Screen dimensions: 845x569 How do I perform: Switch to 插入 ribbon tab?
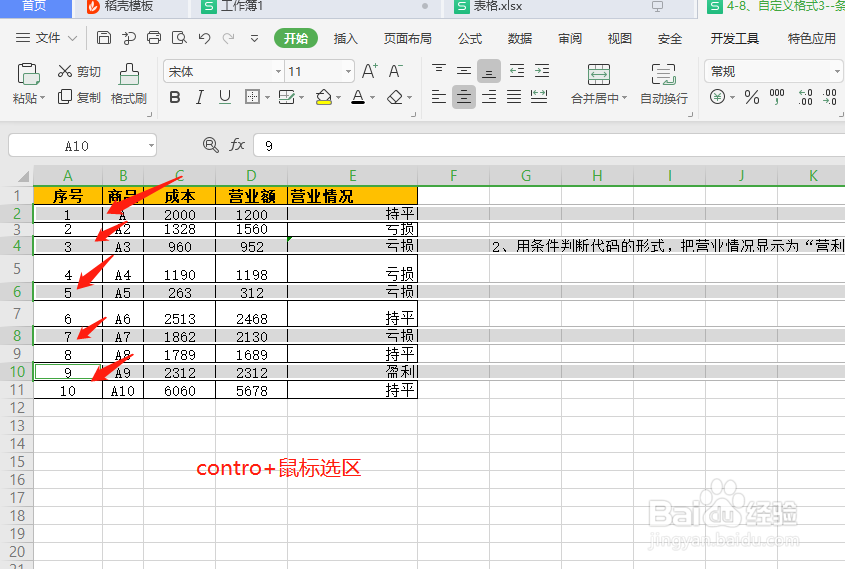[345, 38]
